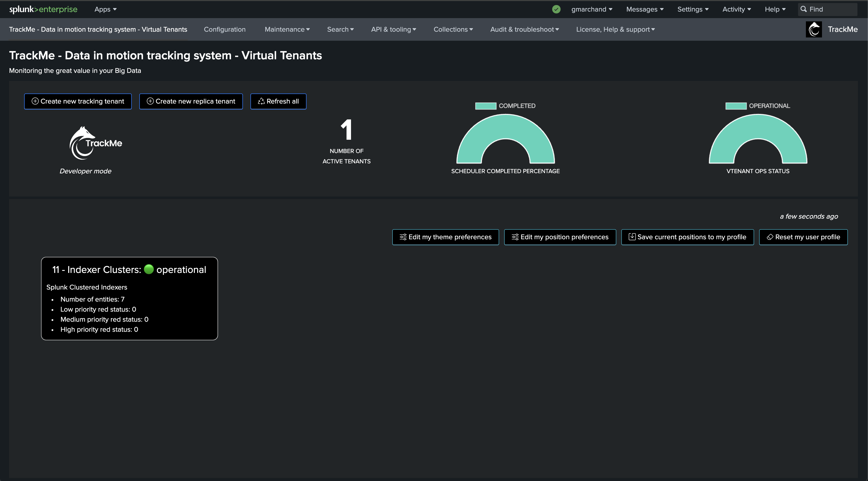The image size is (868, 481).
Task: Open the Configuration nav item
Action: pyautogui.click(x=225, y=29)
